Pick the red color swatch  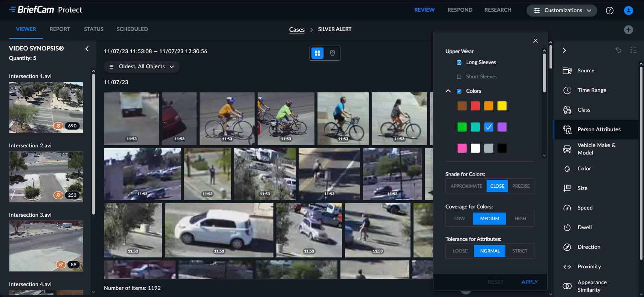point(475,106)
